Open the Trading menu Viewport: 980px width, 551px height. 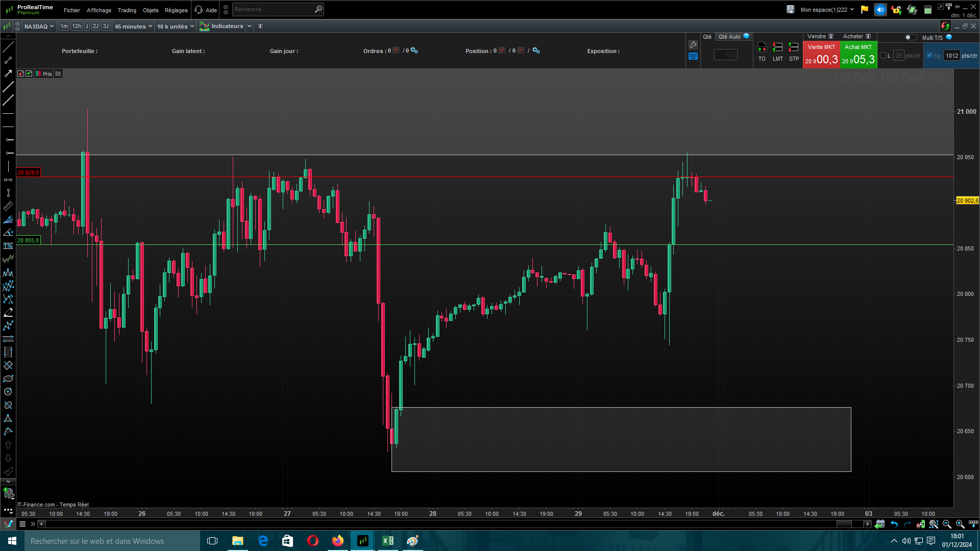[x=127, y=10]
